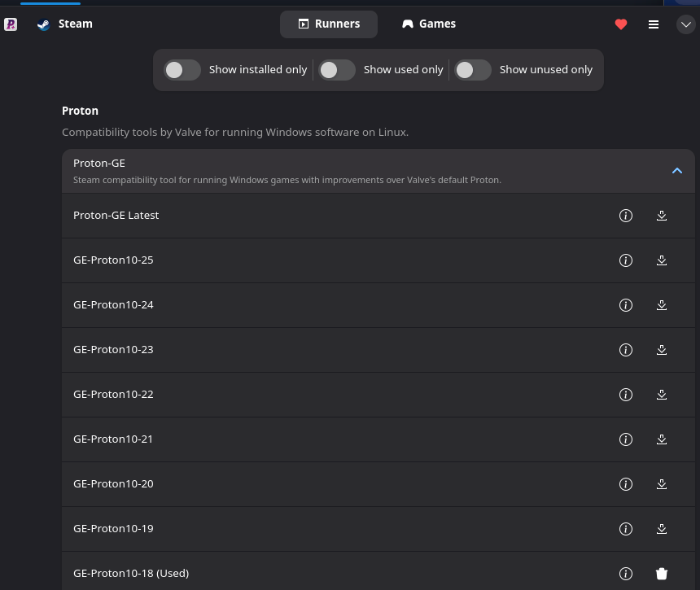Click the Steam launcher selector
Image resolution: width=700 pixels, height=590 pixels.
point(65,24)
